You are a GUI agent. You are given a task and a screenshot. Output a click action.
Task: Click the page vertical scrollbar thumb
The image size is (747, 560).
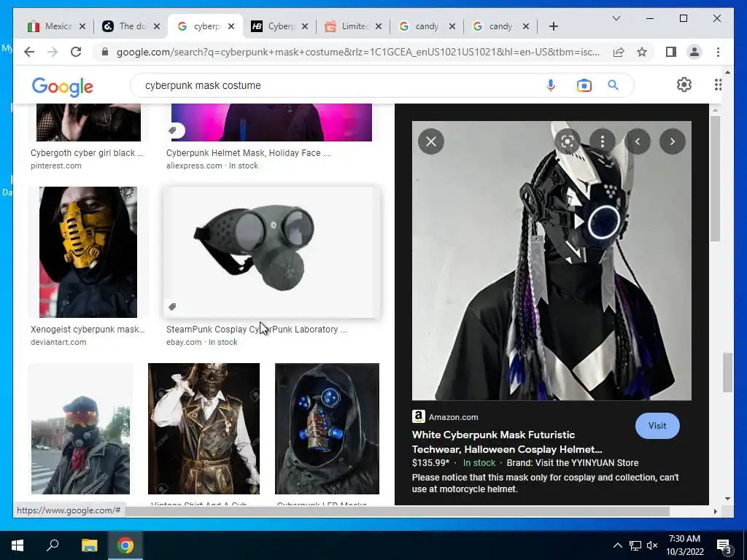click(x=727, y=373)
